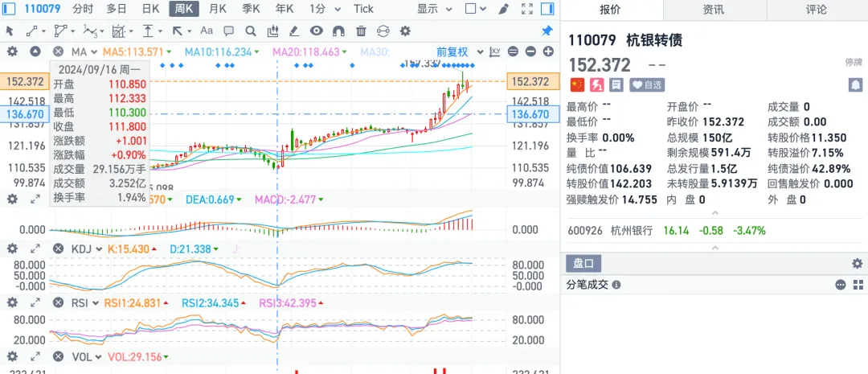Switch to the 多日 chart tab
The height and width of the screenshot is (374, 868).
tap(117, 9)
